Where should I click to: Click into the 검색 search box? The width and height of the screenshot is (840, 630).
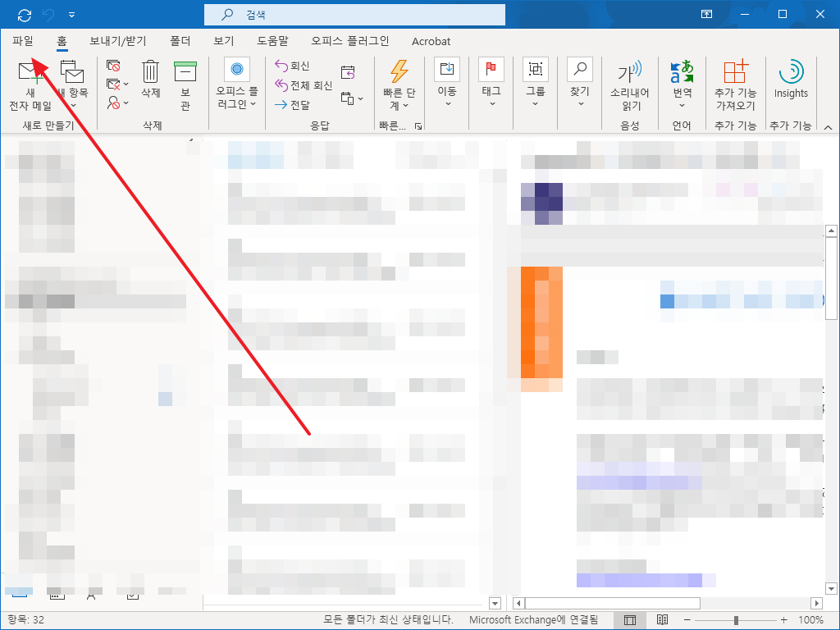point(354,15)
